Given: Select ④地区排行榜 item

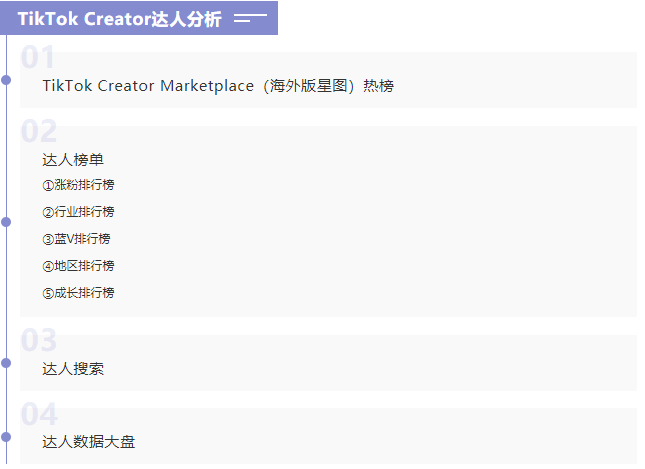Looking at the screenshot, I should tap(78, 266).
